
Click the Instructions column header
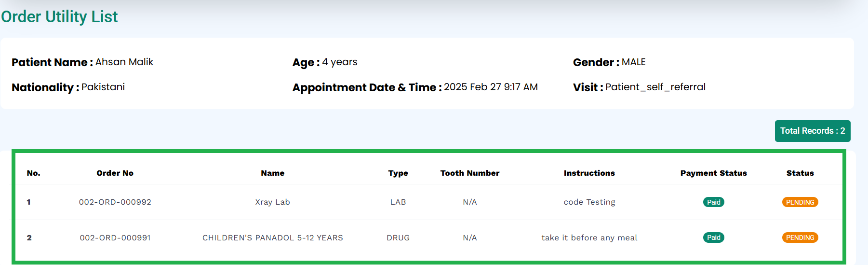coord(589,173)
